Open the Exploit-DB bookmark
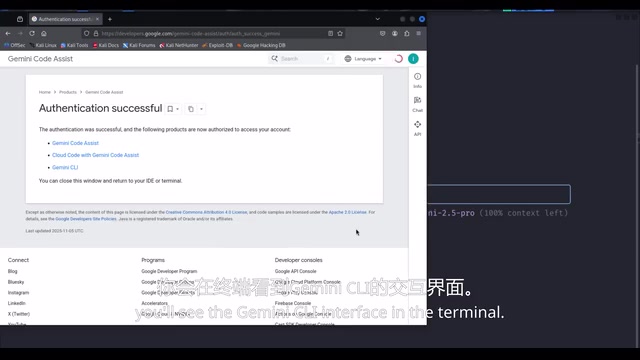The image size is (640, 360). [218, 45]
